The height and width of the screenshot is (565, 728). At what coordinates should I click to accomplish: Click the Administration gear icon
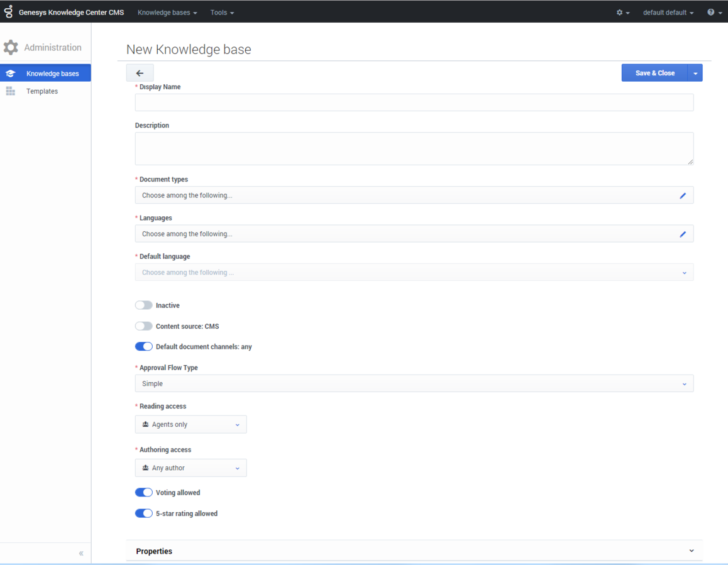(11, 47)
